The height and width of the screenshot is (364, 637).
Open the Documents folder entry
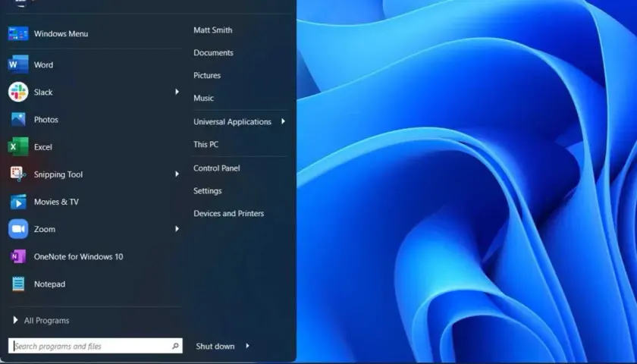pyautogui.click(x=213, y=53)
